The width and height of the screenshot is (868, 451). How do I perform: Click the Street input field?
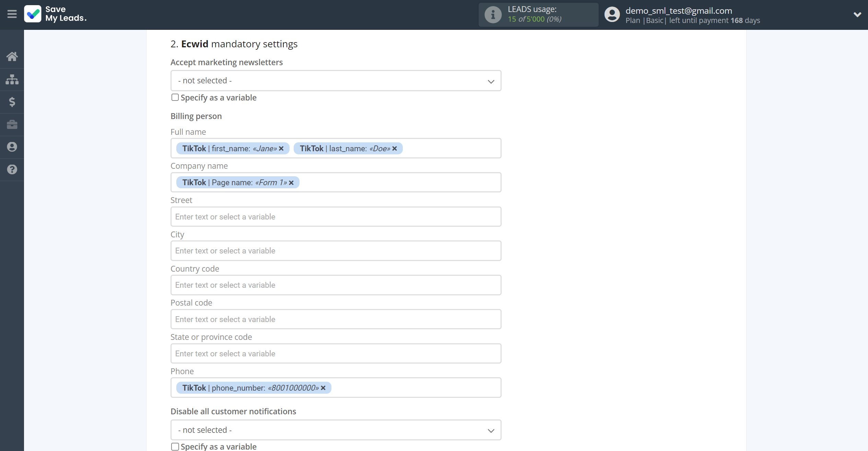click(336, 217)
